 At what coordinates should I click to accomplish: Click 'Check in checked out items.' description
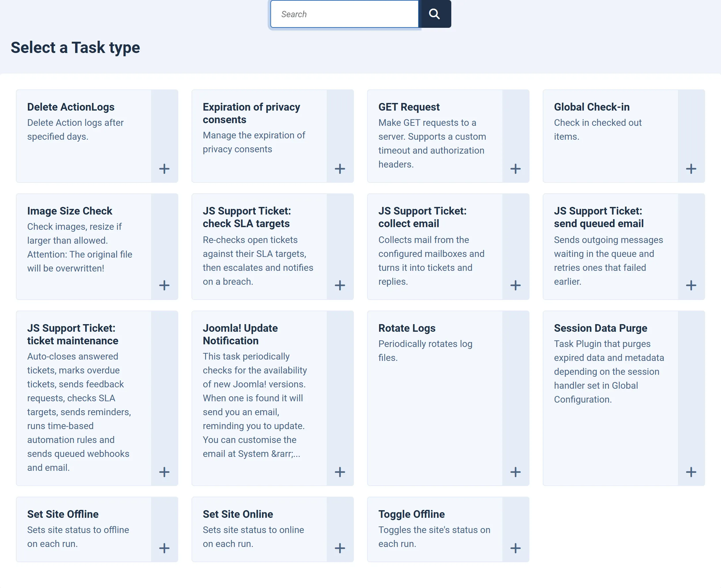point(598,129)
